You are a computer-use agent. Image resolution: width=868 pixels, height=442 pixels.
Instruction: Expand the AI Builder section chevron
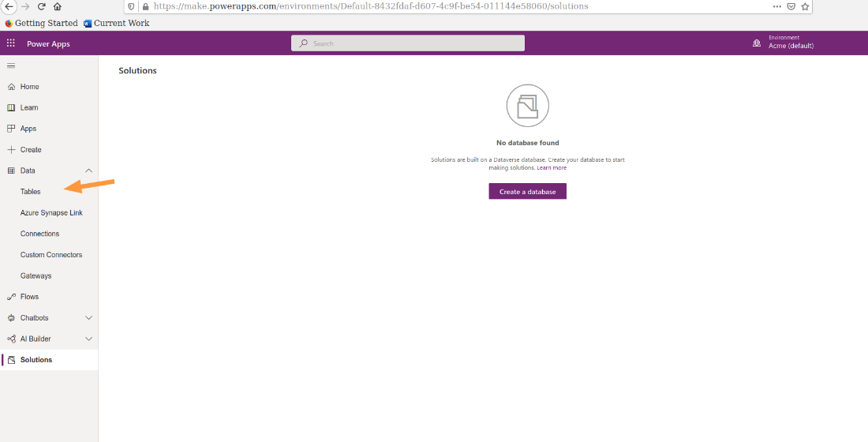point(88,339)
